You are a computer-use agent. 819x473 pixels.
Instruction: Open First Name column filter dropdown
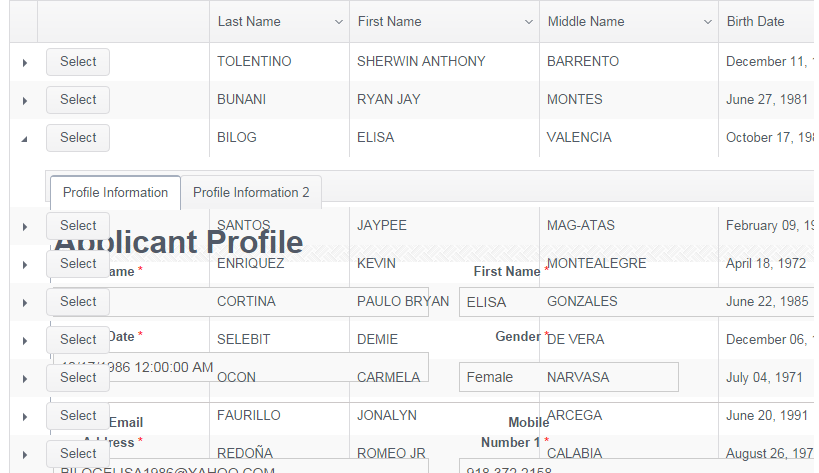tap(528, 22)
